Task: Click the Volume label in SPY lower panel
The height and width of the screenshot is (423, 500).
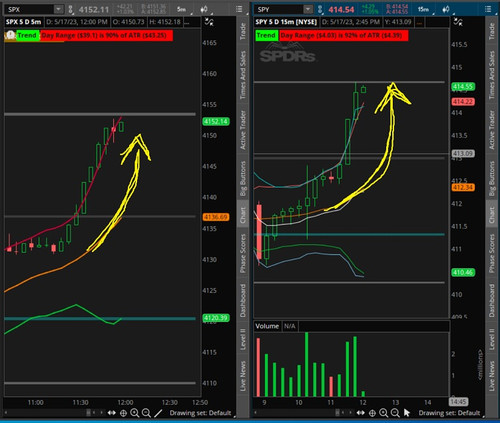Action: (x=267, y=326)
